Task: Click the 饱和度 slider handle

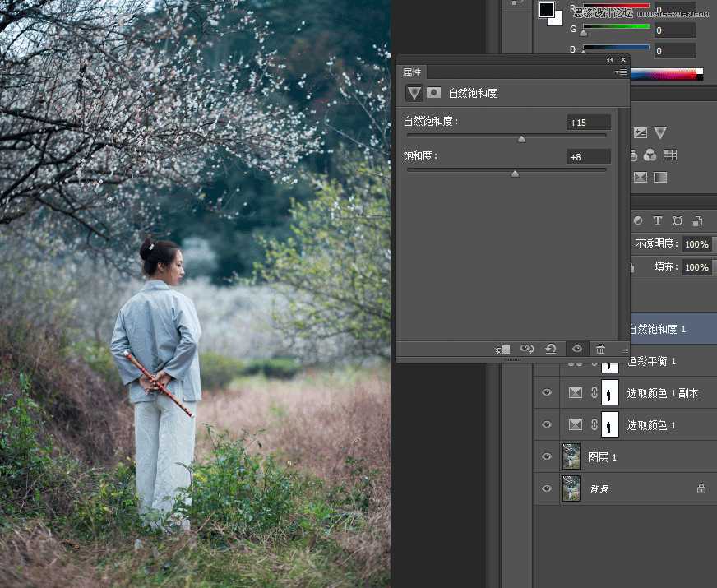Action: point(516,173)
